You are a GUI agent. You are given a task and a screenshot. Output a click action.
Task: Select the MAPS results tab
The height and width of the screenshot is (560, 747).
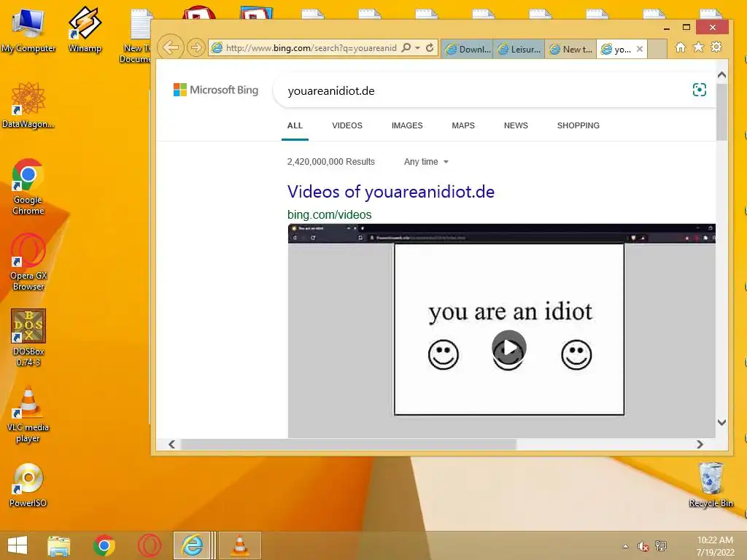pos(463,125)
